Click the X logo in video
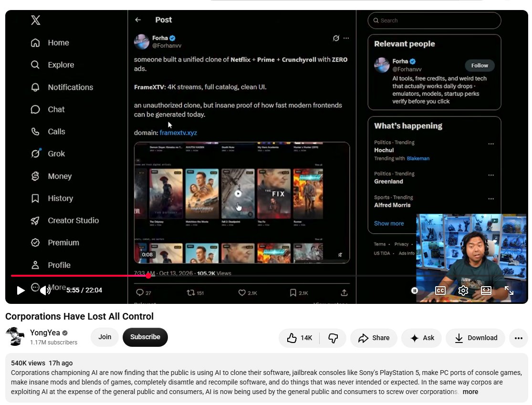 point(36,20)
